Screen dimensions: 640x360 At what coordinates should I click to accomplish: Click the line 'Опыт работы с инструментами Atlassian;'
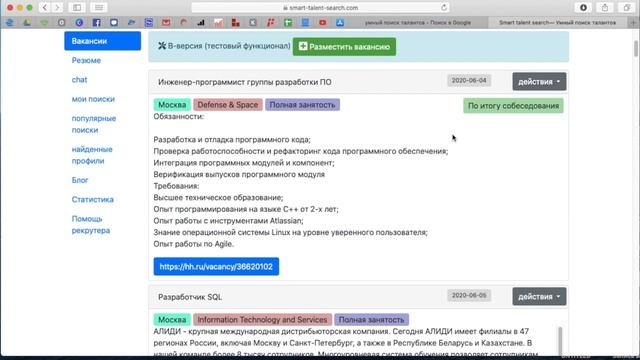pos(229,221)
